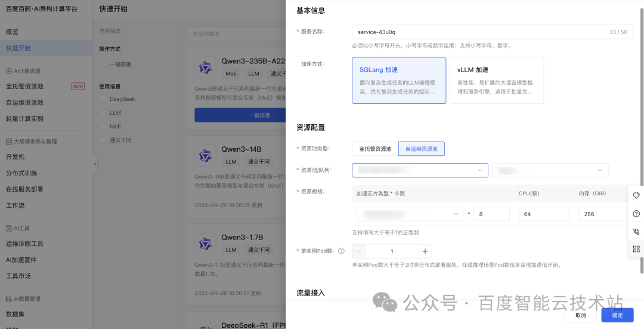
Task: Click 通义千问 tag on Qwen3-14B card
Action: [x=259, y=162]
